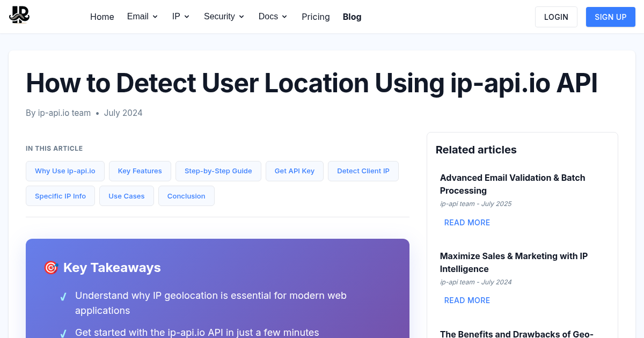Click the 'IN THIS ARTICLE' label
Image resolution: width=644 pixels, height=338 pixels.
point(54,149)
